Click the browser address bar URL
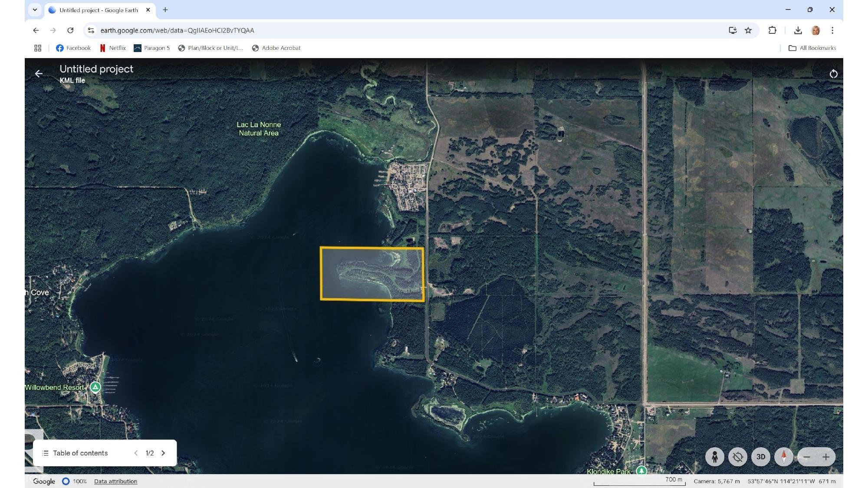This screenshot has width=868, height=488. pos(177,30)
